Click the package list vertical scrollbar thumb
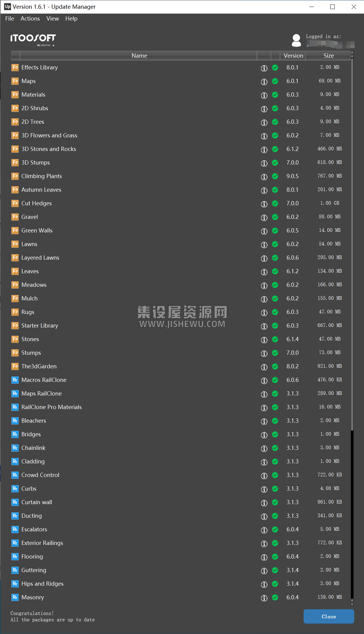 pos(352,245)
